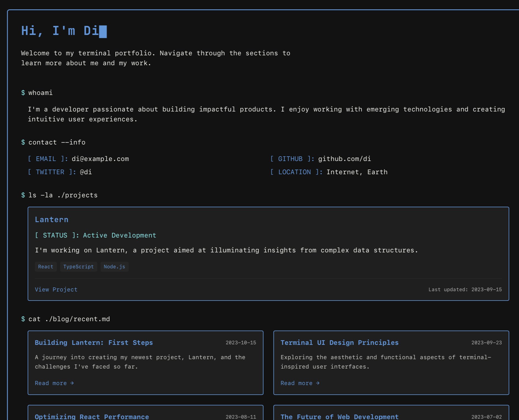Click the LOCATION bracket label
This screenshot has height=420, width=519.
296,172
